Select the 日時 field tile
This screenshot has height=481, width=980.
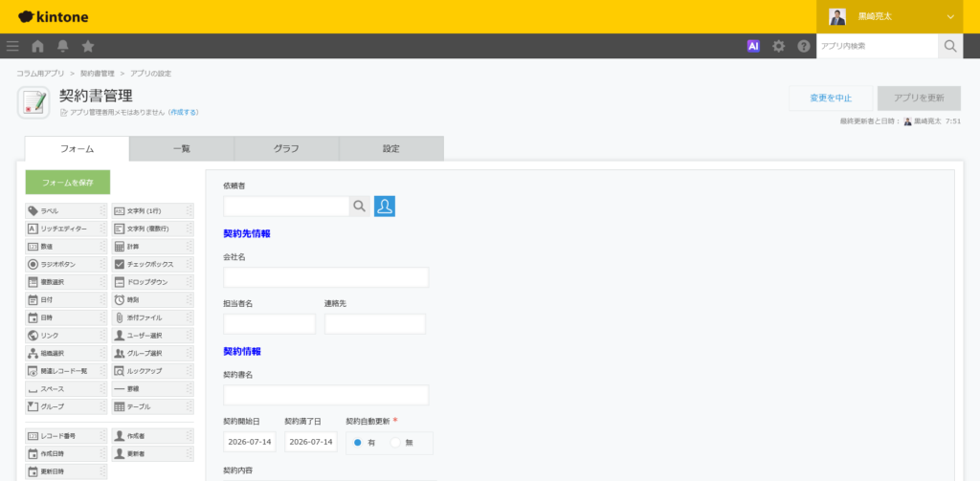point(66,318)
